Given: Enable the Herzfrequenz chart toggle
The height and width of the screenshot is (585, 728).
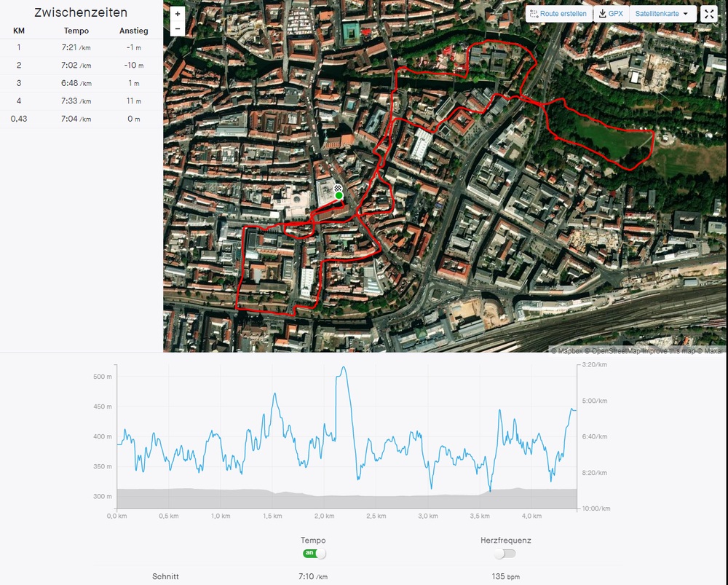Looking at the screenshot, I should point(505,554).
